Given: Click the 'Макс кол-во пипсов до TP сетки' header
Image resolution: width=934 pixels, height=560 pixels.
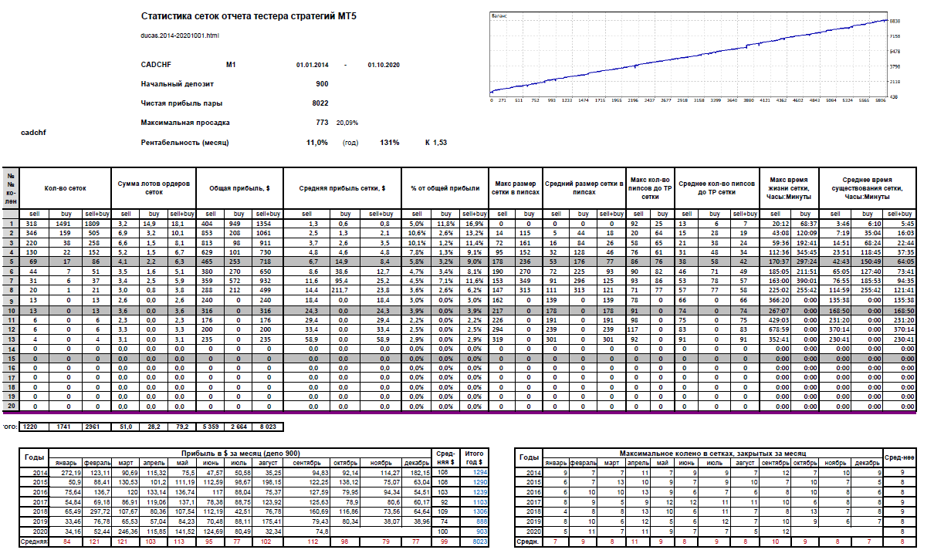Looking at the screenshot, I should pyautogui.click(x=650, y=188).
